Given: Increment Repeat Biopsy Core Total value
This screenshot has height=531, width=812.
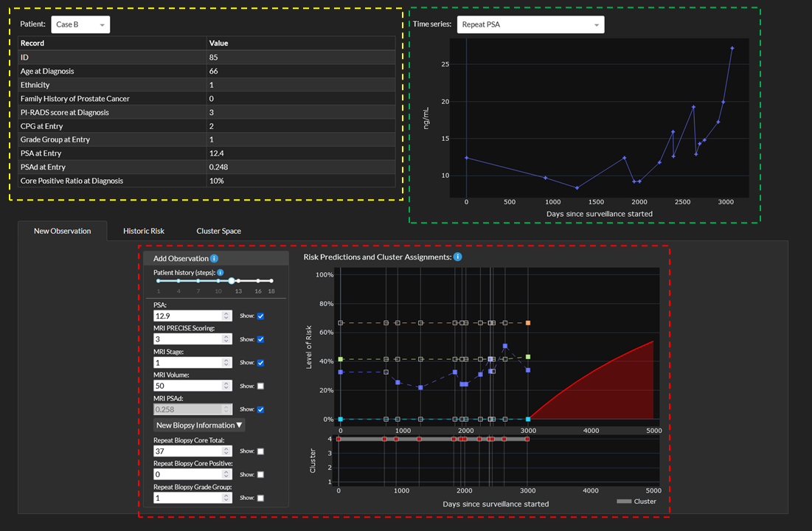Looking at the screenshot, I should point(226,448).
